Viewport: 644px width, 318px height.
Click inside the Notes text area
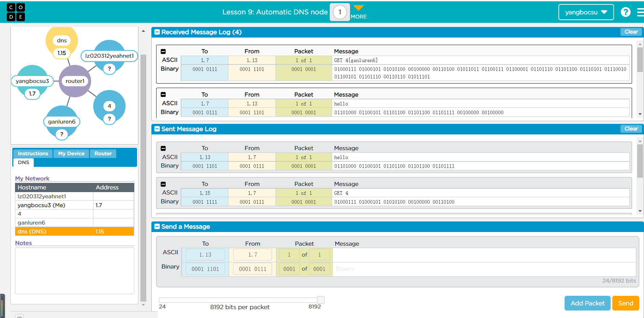75,271
